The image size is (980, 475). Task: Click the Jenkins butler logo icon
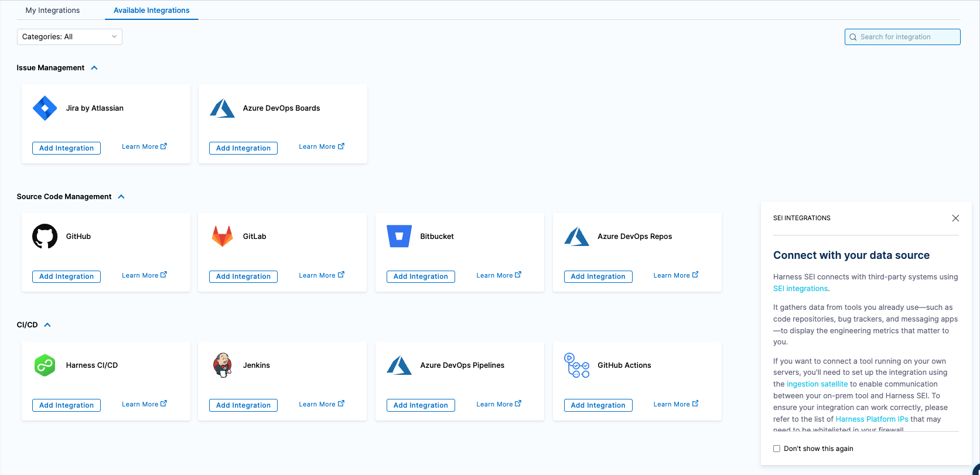click(x=222, y=365)
